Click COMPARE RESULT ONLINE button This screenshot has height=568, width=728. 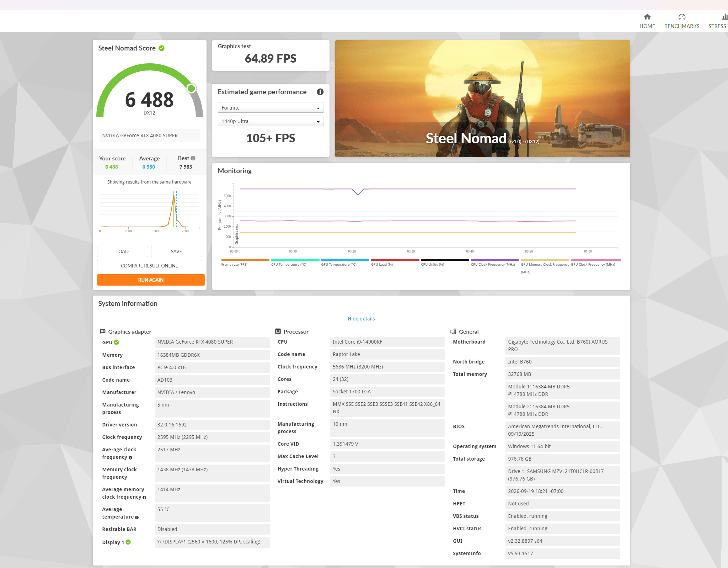tap(149, 266)
